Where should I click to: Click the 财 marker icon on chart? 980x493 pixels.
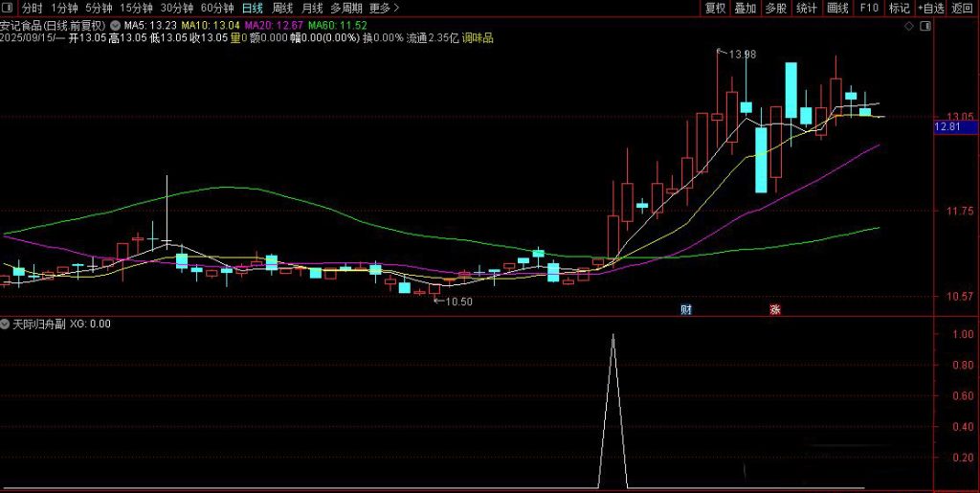[x=685, y=309]
